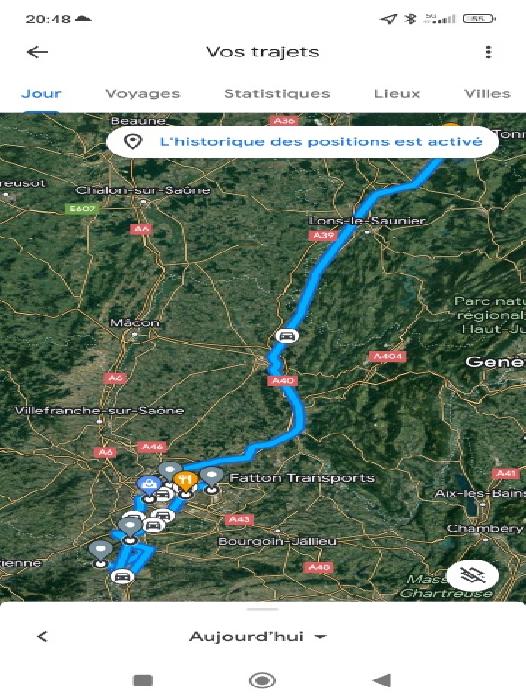Viewport: 526px width, 700px height.
Task: Select the orange restaurant pin on map
Action: [185, 483]
